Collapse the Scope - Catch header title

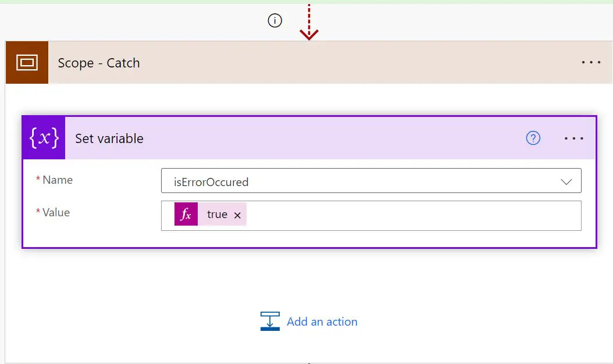tap(99, 63)
